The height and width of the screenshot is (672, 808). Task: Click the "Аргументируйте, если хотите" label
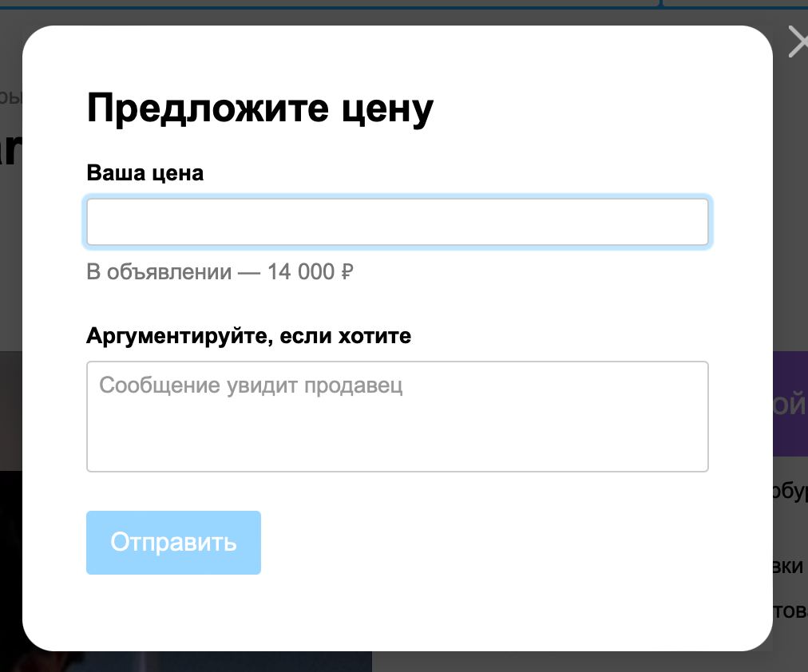(248, 336)
